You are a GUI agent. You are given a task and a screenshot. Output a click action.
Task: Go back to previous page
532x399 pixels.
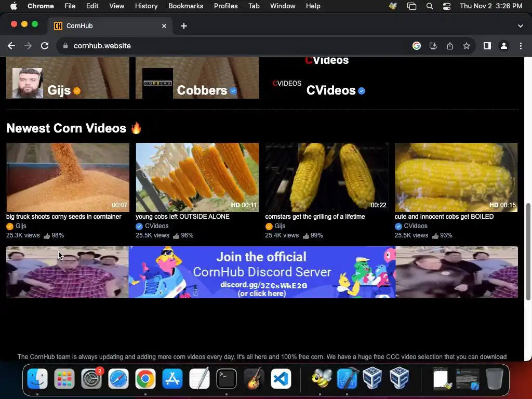pos(11,46)
